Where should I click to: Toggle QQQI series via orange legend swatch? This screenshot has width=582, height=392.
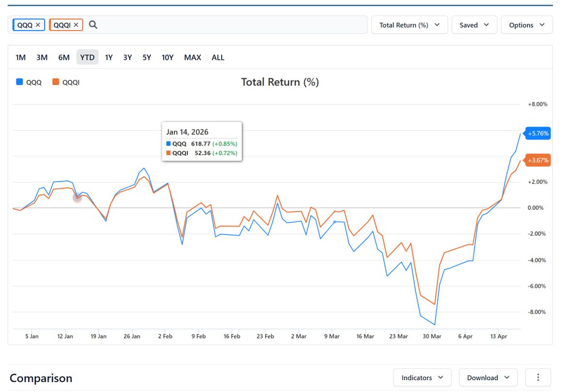(56, 82)
